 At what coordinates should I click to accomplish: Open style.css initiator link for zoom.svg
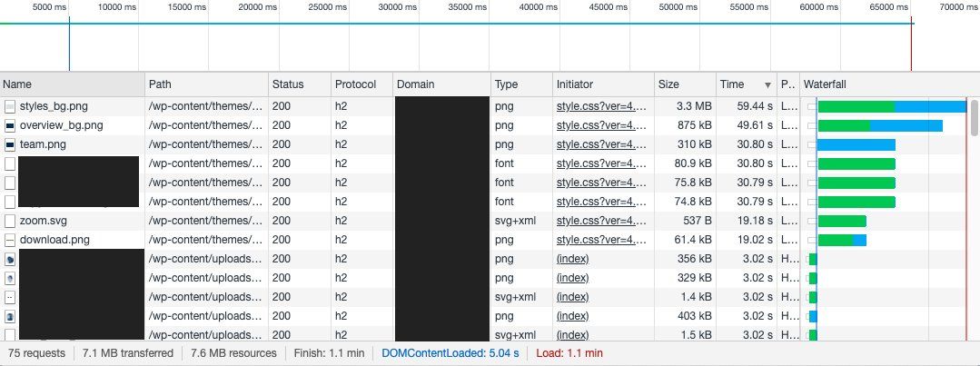601,221
